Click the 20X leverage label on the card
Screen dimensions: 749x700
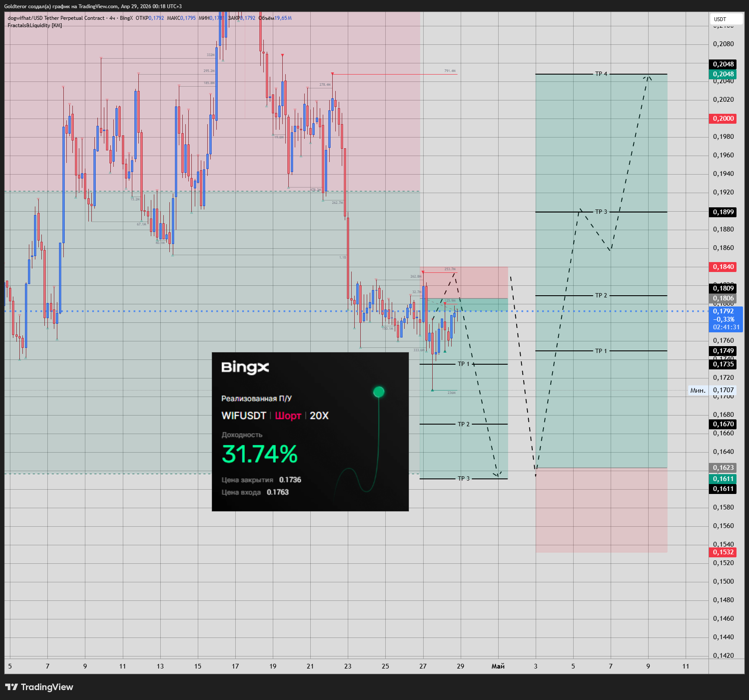(x=319, y=416)
